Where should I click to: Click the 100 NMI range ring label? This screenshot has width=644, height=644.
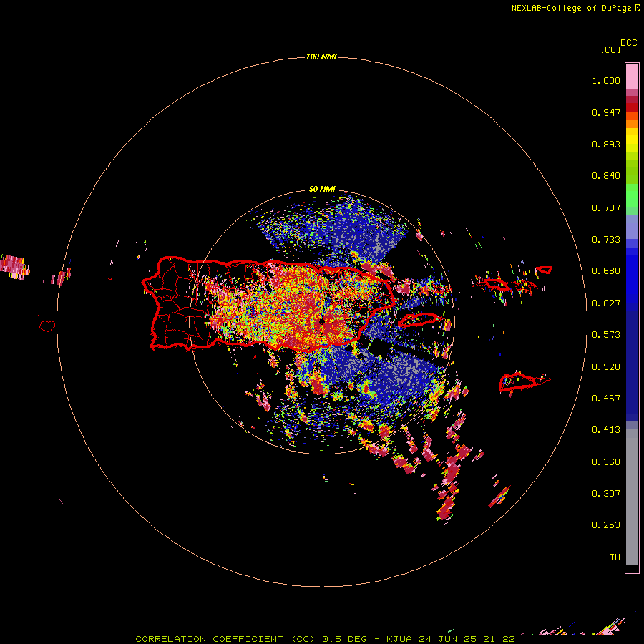[x=321, y=57]
